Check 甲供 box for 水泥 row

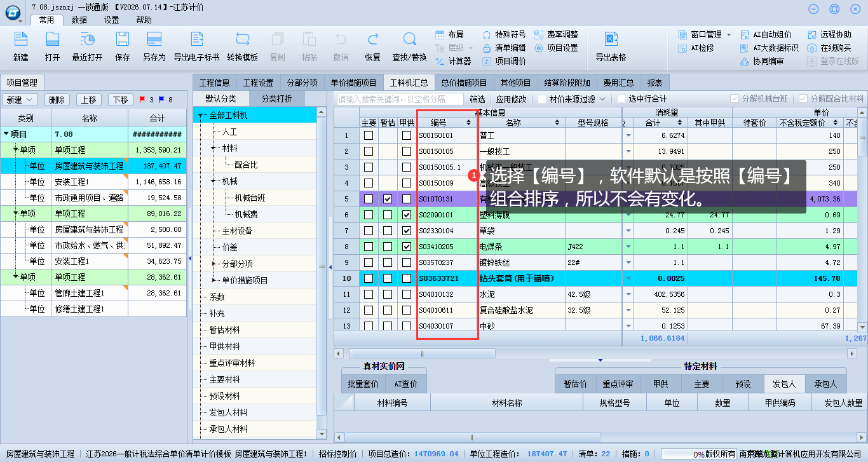(407, 294)
